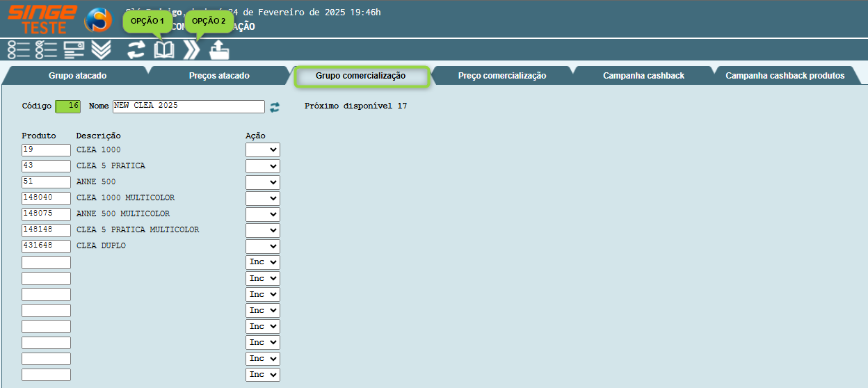Click the upload tray icon in toolbar

[x=219, y=50]
